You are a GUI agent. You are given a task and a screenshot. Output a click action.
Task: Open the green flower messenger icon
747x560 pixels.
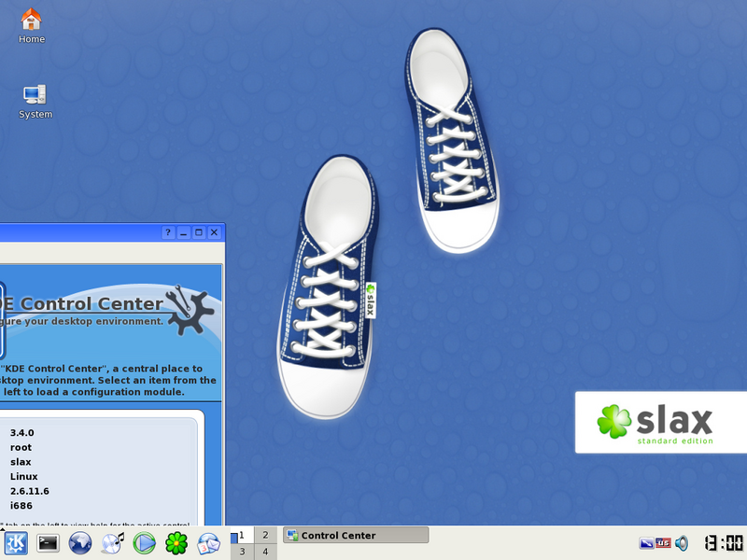pyautogui.click(x=176, y=543)
